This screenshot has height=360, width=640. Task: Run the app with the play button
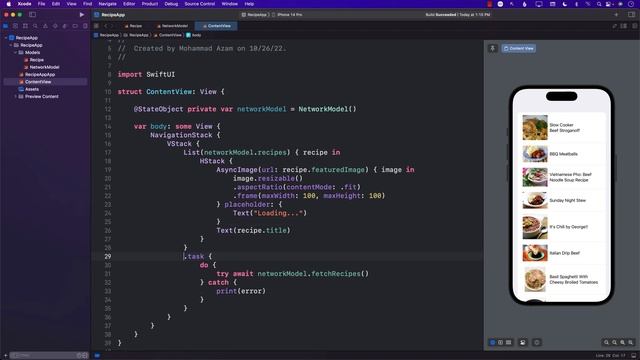pos(82,15)
